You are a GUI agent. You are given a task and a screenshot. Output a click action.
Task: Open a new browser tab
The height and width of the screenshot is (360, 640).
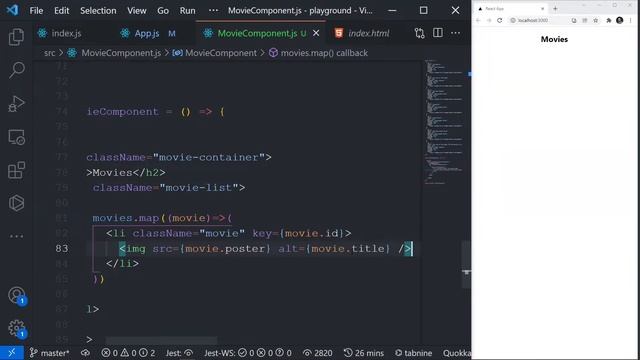pos(555,9)
